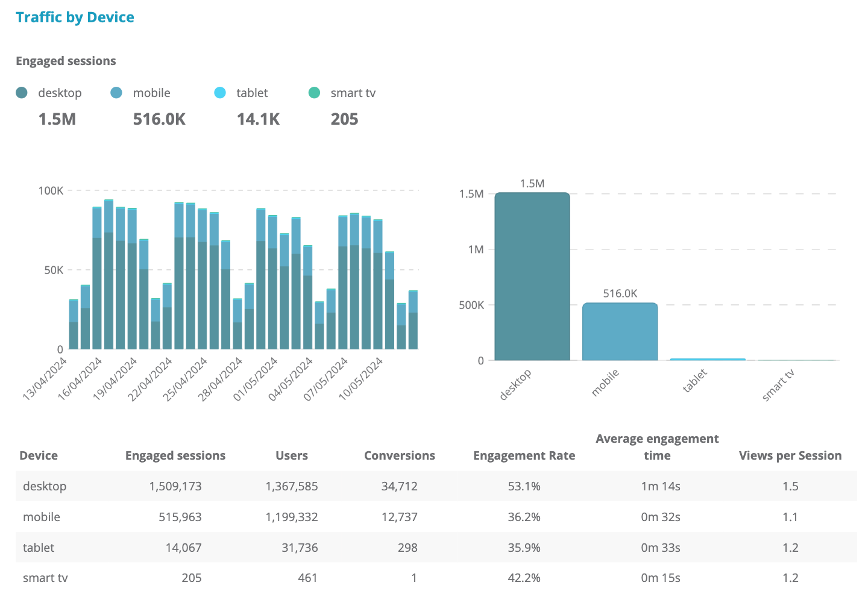Click the 16/04/2024 axis date label
Screen dimensions: 868x594
click(x=80, y=378)
